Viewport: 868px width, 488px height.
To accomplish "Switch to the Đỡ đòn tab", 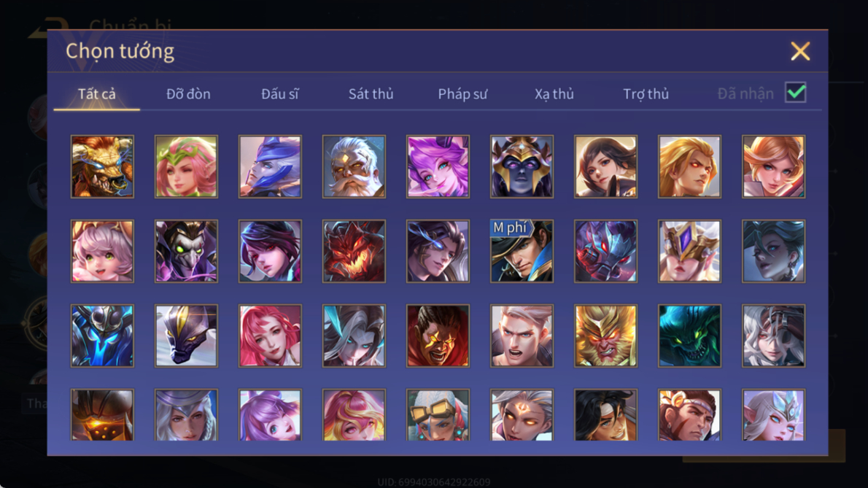I will [x=188, y=94].
